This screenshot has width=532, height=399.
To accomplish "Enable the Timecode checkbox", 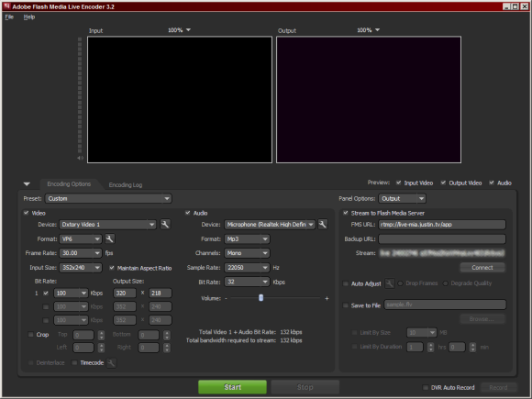I will point(74,362).
